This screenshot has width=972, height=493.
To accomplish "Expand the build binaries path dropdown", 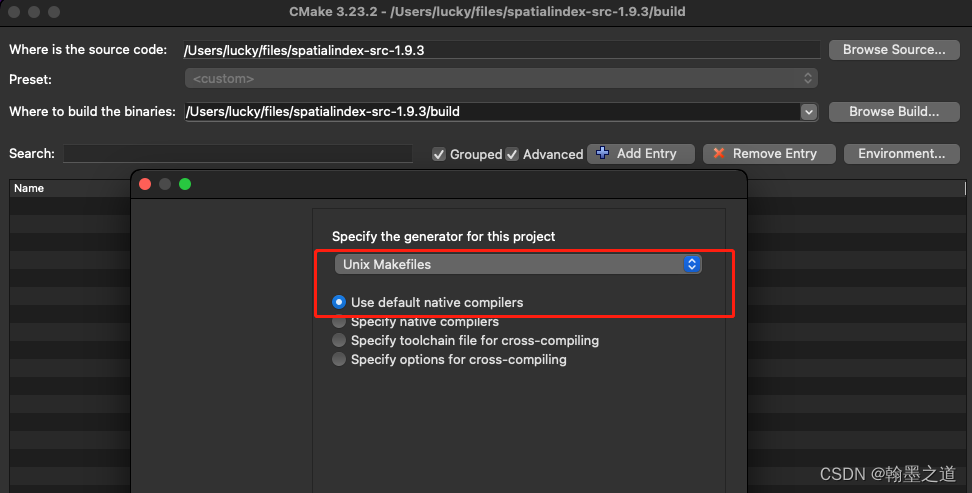I will tap(809, 112).
